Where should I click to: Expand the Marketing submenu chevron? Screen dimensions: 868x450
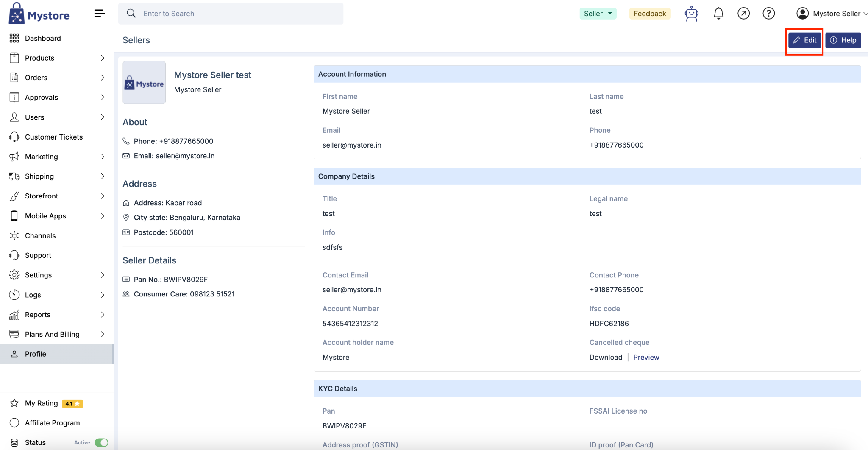pos(103,157)
